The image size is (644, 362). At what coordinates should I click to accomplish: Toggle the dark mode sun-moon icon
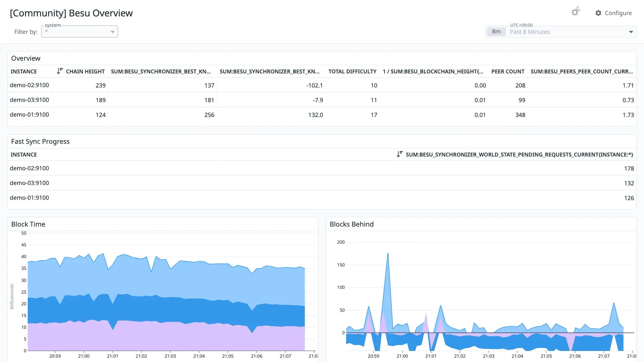(x=576, y=12)
